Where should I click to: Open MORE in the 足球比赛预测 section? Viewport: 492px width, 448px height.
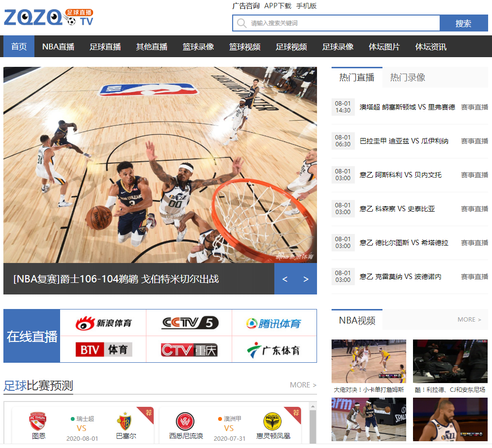tap(303, 385)
